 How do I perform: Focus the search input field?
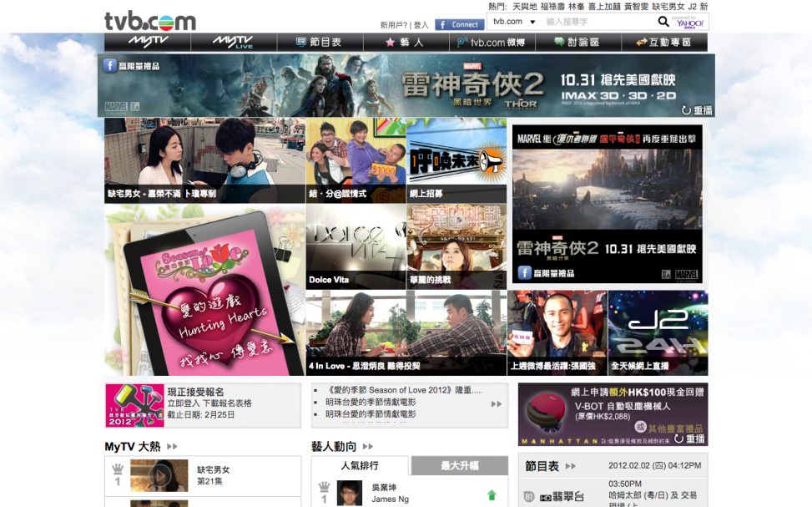[597, 22]
